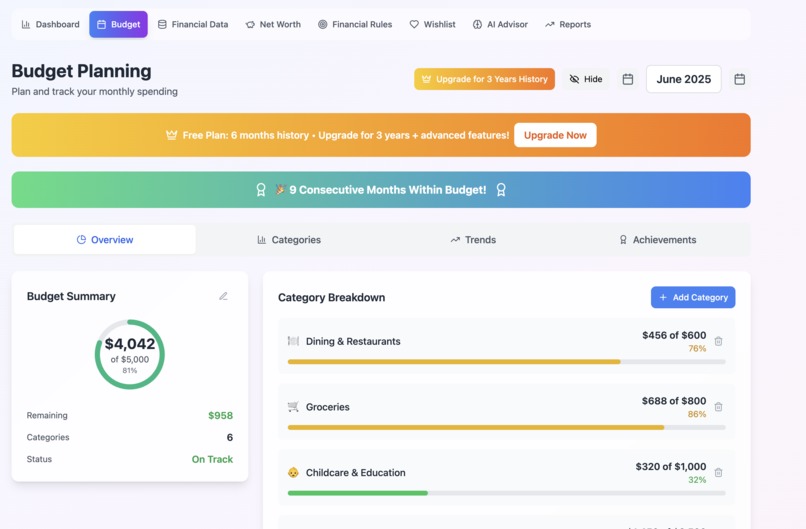Click right ribbon medal icon in streak banner

(x=501, y=190)
